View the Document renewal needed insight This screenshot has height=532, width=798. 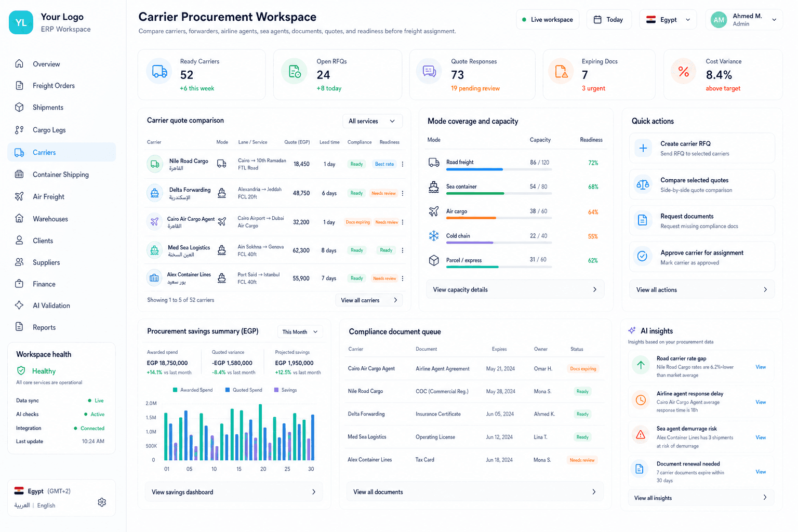click(761, 472)
